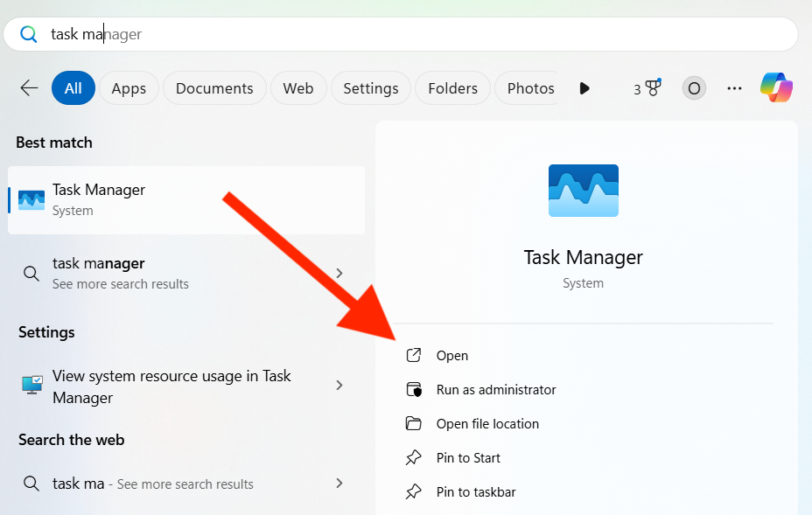Click the Task Manager icon in Best match
The width and height of the screenshot is (812, 515).
tap(31, 199)
